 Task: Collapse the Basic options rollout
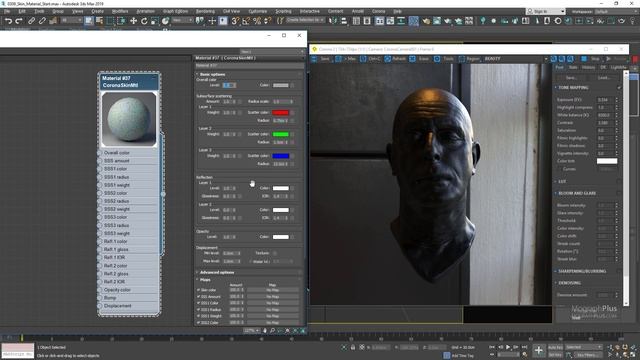pyautogui.click(x=212, y=74)
